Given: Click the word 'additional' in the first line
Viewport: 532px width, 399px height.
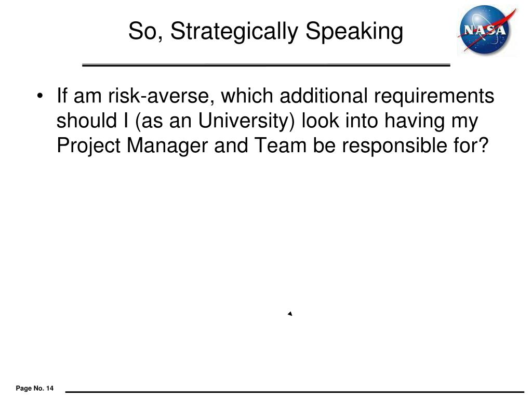Looking at the screenshot, I should tap(323, 96).
